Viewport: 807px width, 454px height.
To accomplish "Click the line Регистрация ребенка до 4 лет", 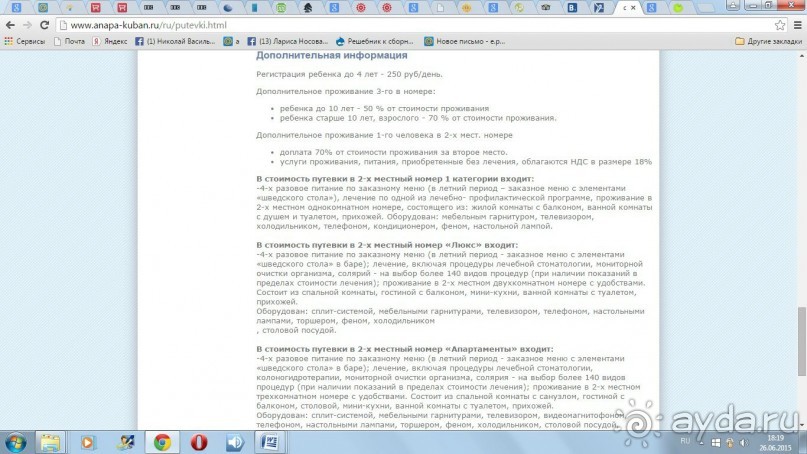I will (x=349, y=74).
